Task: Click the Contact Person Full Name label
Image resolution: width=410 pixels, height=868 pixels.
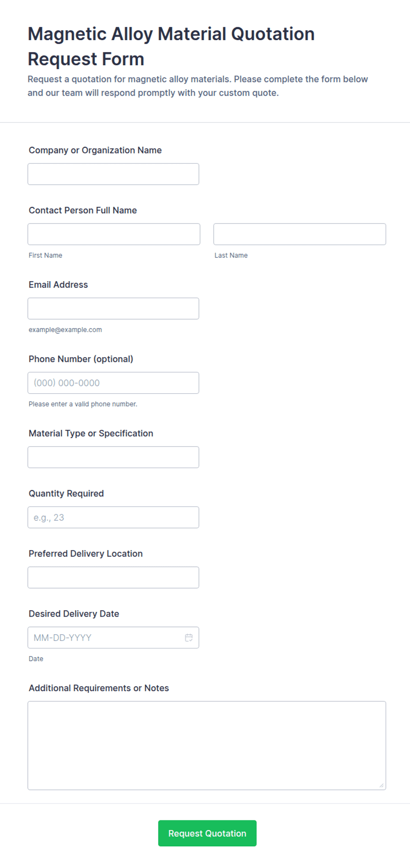Action: [x=83, y=210]
